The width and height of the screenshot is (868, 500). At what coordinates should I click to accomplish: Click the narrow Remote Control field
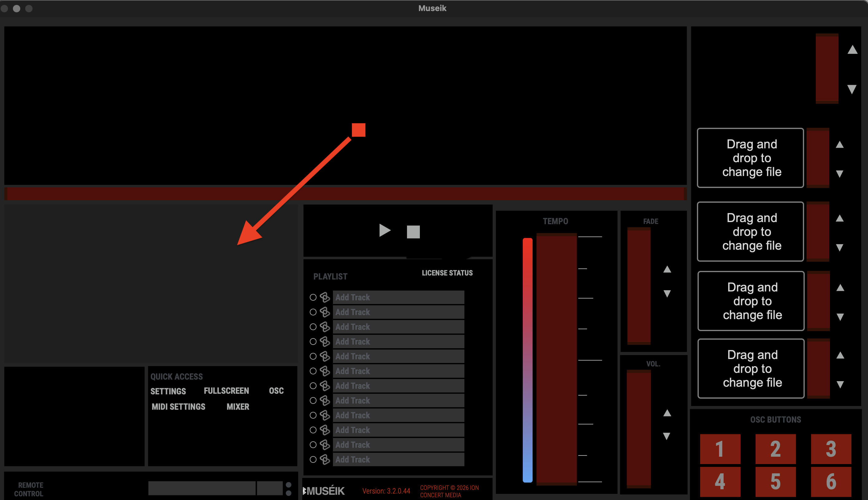(270, 488)
